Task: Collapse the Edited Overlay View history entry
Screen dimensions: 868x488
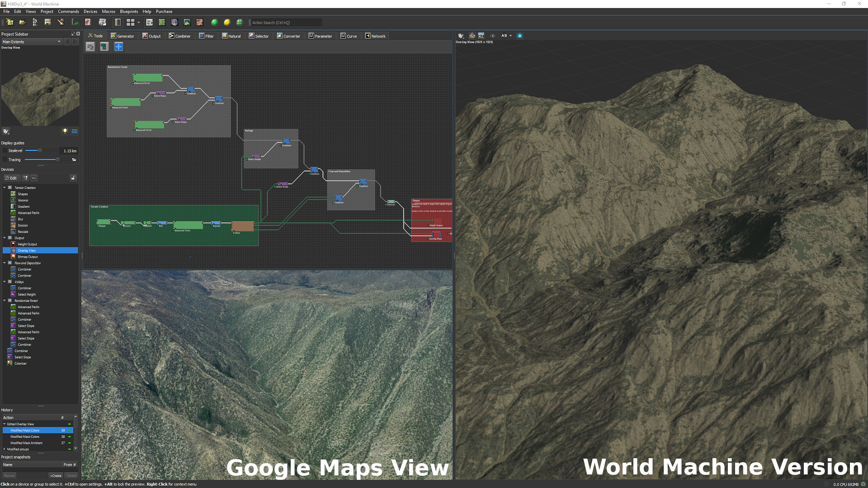Action: [5, 424]
